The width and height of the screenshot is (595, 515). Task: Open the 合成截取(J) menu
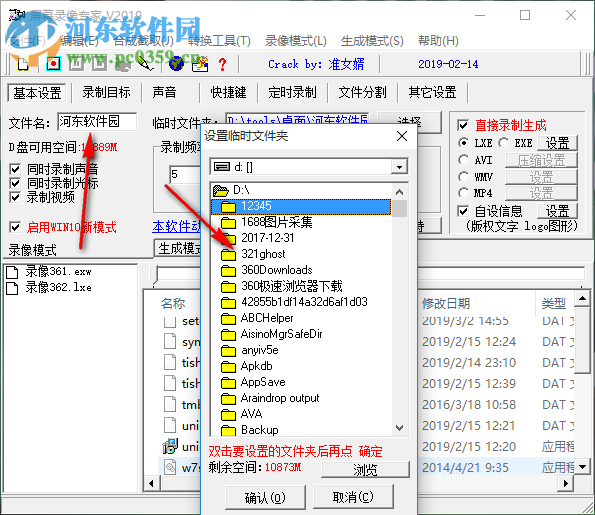(143, 41)
